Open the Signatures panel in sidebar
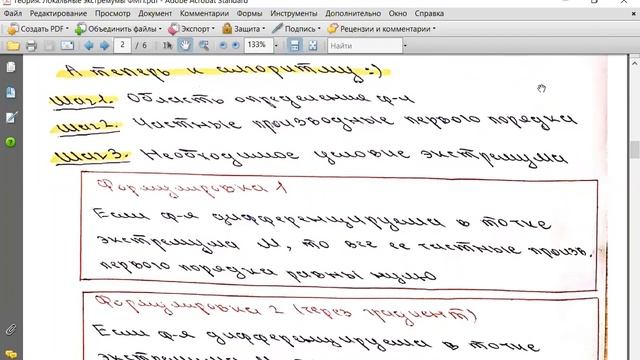640x360 pixels. tap(11, 118)
